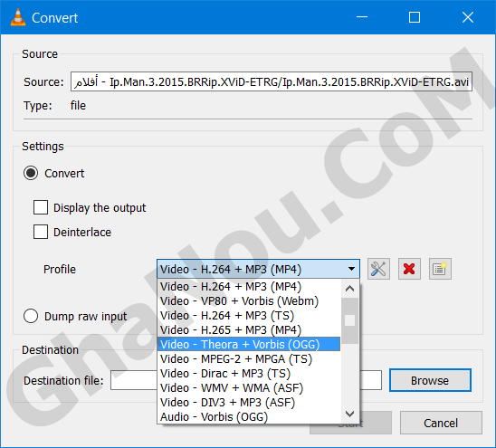Open the edit selected profile wrench tool
The image size is (496, 448).
pos(378,269)
